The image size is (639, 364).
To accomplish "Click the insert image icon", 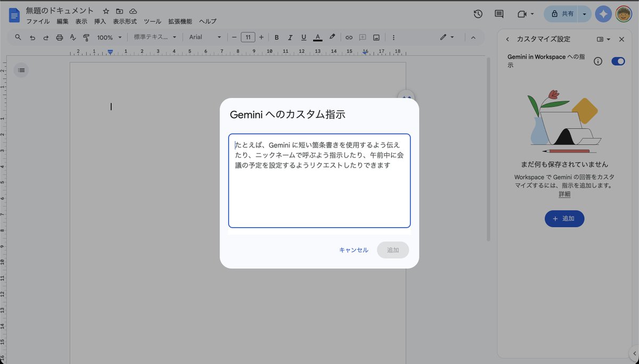I will pyautogui.click(x=376, y=37).
